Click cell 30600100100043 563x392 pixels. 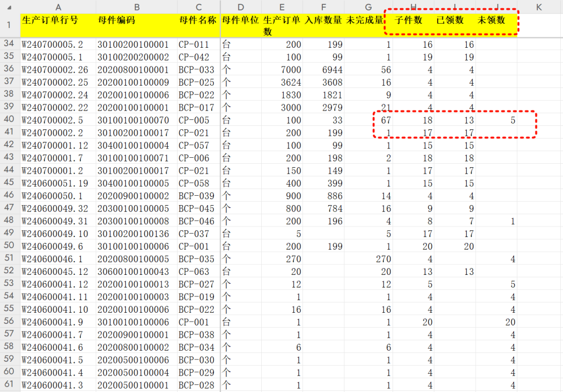[137, 272]
